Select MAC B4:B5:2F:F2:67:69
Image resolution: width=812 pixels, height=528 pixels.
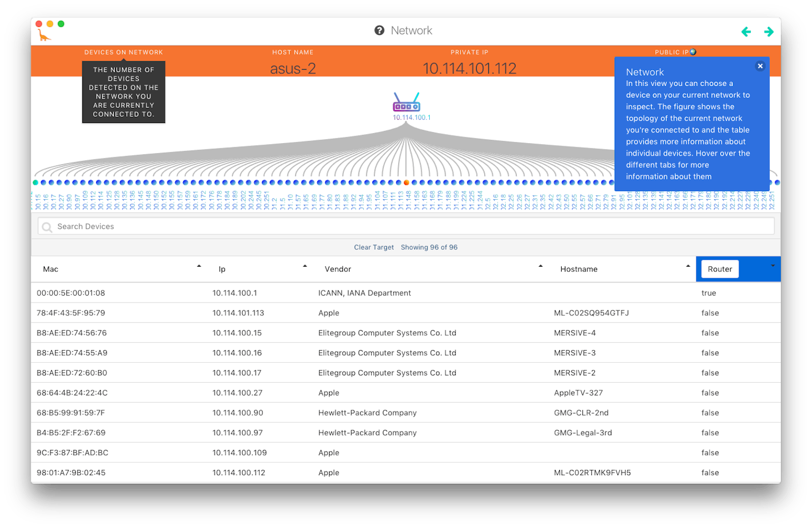click(71, 433)
